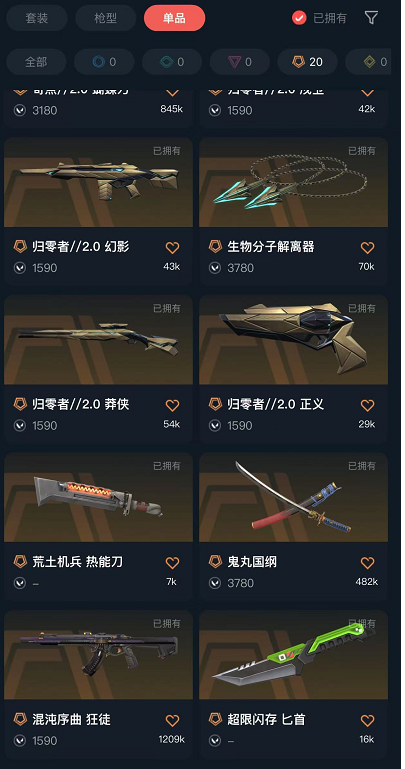The height and width of the screenshot is (769, 405).
Task: Select the blue circle tier filter
Action: (x=104, y=62)
